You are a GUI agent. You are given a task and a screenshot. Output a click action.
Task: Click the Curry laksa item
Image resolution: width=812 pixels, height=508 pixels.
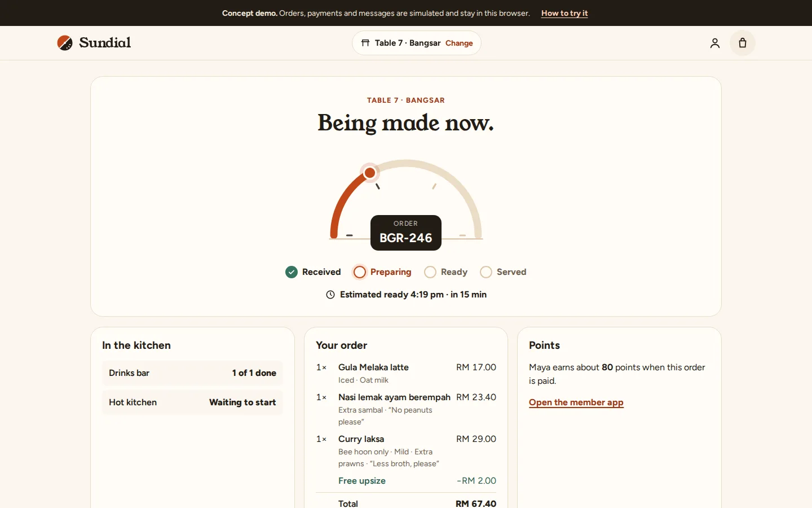click(406, 451)
